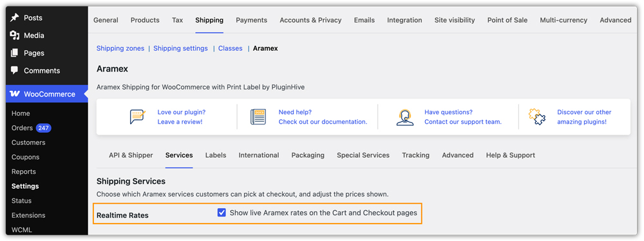Click Check out our documentation link

coord(323,122)
